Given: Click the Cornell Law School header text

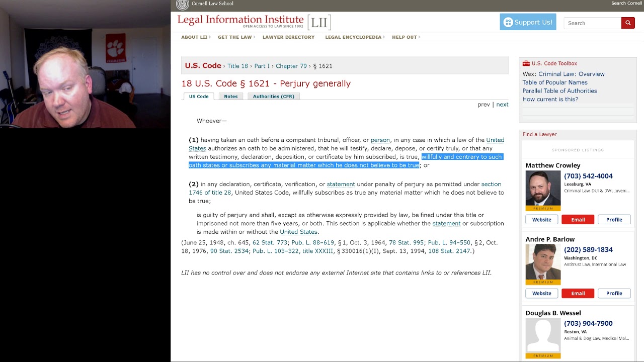Looking at the screenshot, I should coord(212,4).
